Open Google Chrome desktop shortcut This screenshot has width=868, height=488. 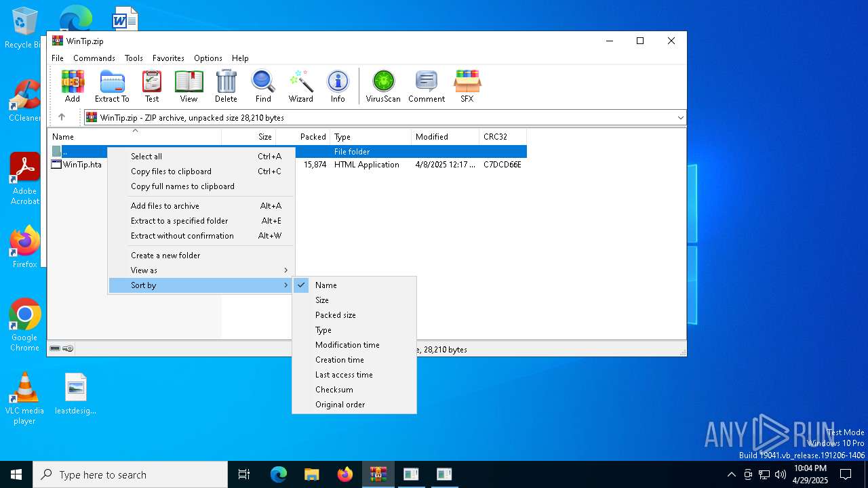click(x=24, y=325)
